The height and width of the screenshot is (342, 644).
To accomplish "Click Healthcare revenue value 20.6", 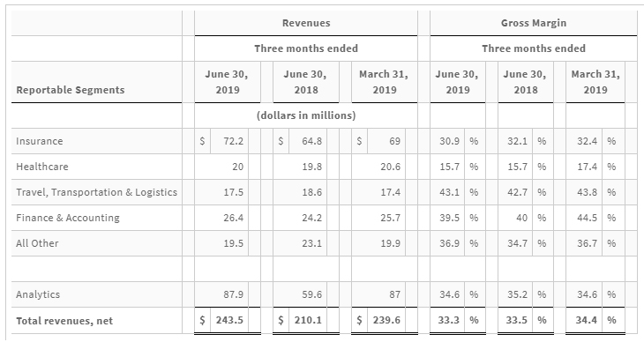I will click(x=390, y=167).
